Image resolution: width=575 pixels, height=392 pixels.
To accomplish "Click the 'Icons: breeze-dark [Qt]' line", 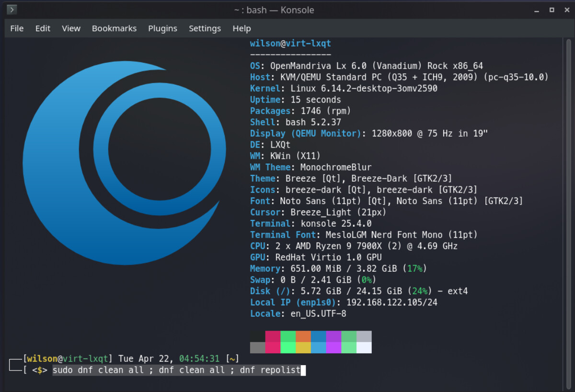I will click(x=364, y=190).
